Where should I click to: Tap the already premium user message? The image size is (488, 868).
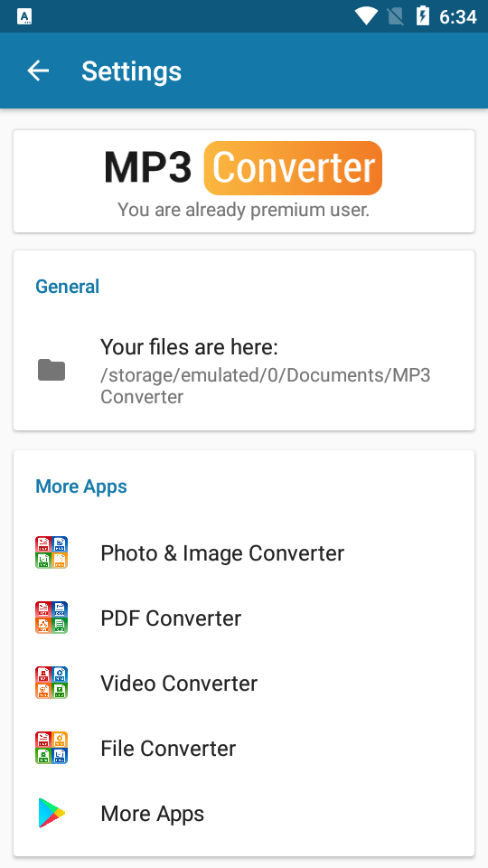(243, 211)
